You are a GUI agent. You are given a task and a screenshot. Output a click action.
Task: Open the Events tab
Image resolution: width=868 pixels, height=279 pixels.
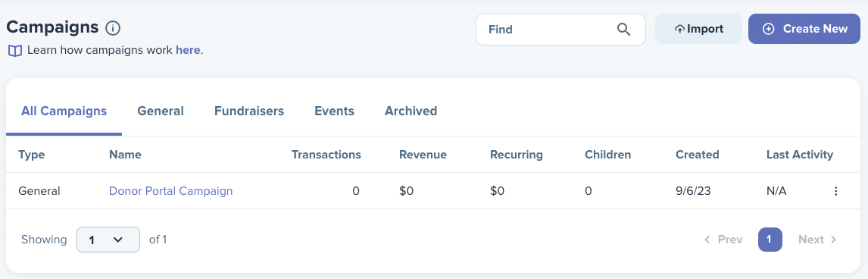pos(334,111)
